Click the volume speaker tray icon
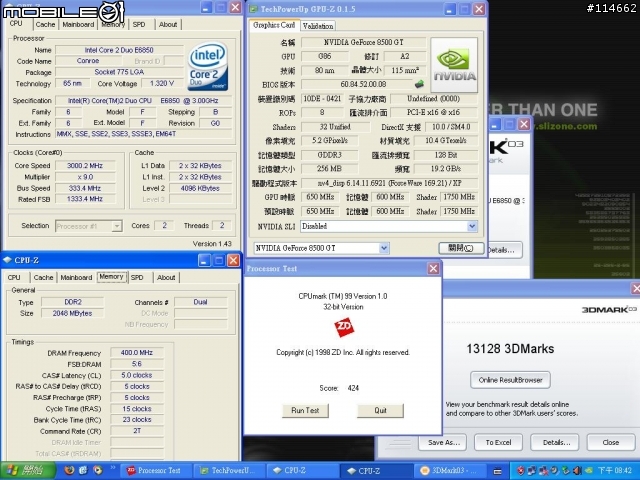The width and height of the screenshot is (640, 480). tap(577, 471)
